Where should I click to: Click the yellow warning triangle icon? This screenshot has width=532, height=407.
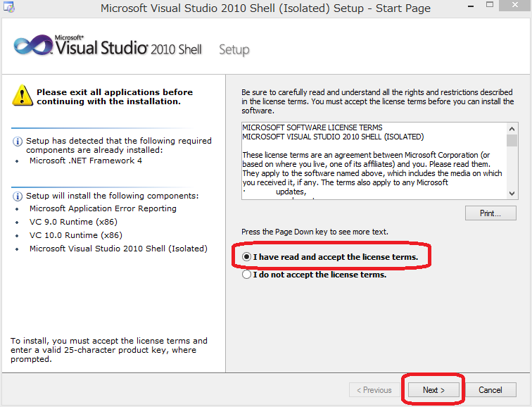coord(23,95)
